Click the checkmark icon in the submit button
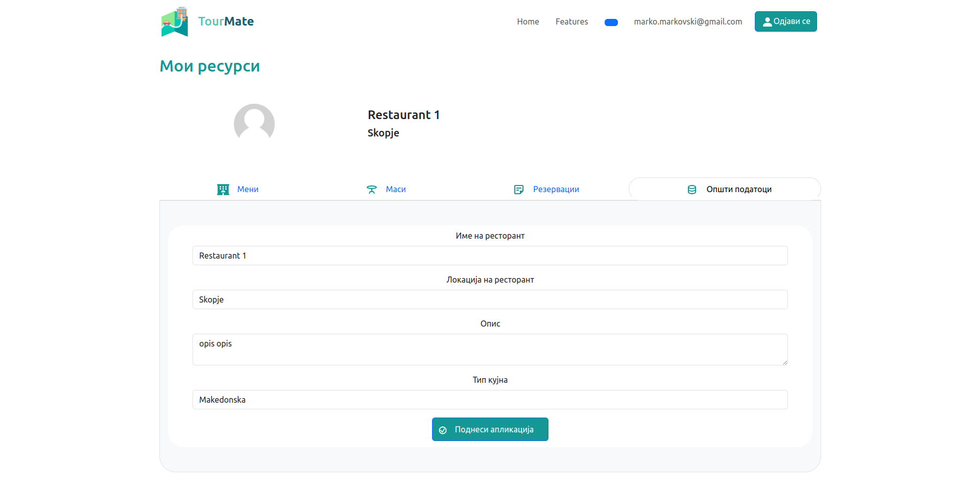 click(443, 430)
